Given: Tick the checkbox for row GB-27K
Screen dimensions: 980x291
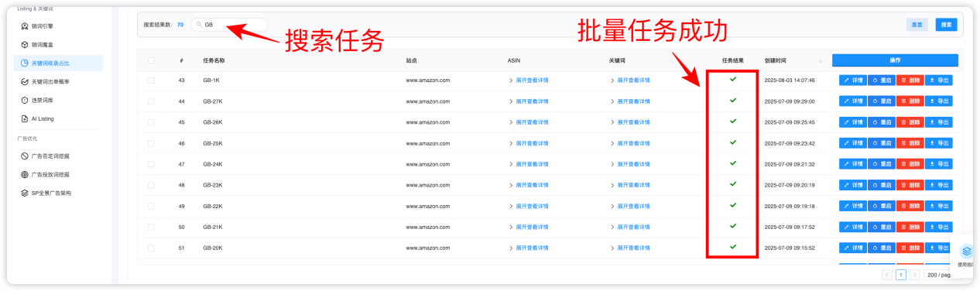Looking at the screenshot, I should click(151, 101).
